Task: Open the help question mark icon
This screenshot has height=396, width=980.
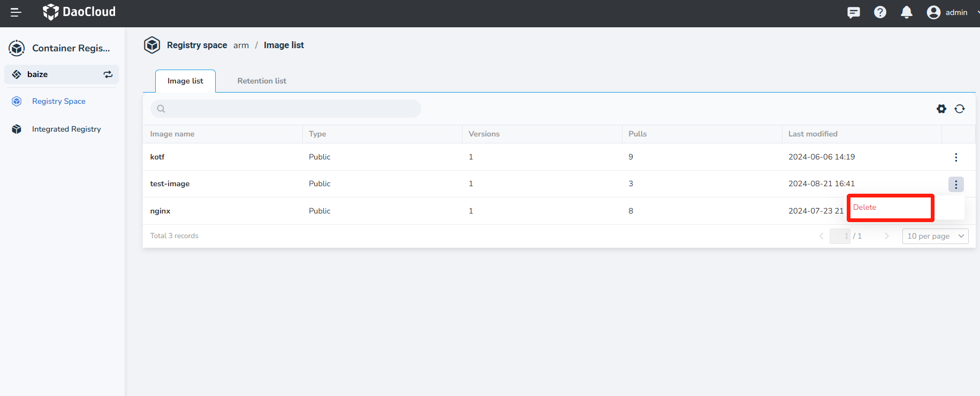Action: click(x=880, y=12)
